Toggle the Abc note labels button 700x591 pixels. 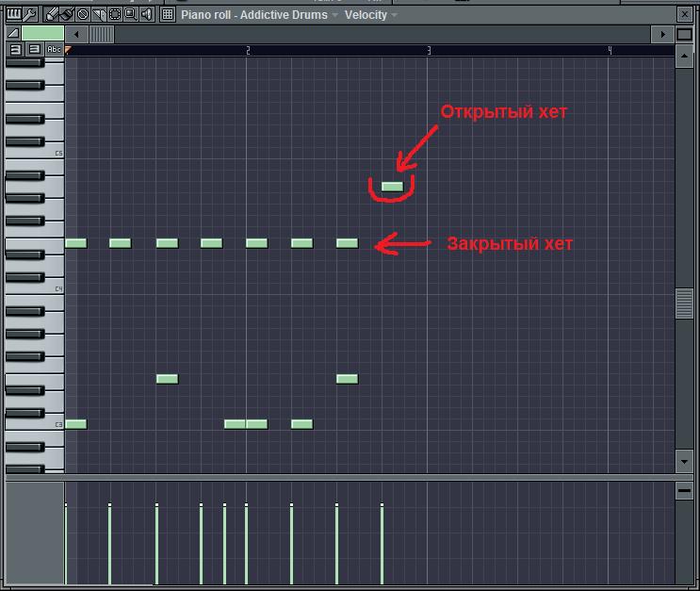tap(54, 49)
